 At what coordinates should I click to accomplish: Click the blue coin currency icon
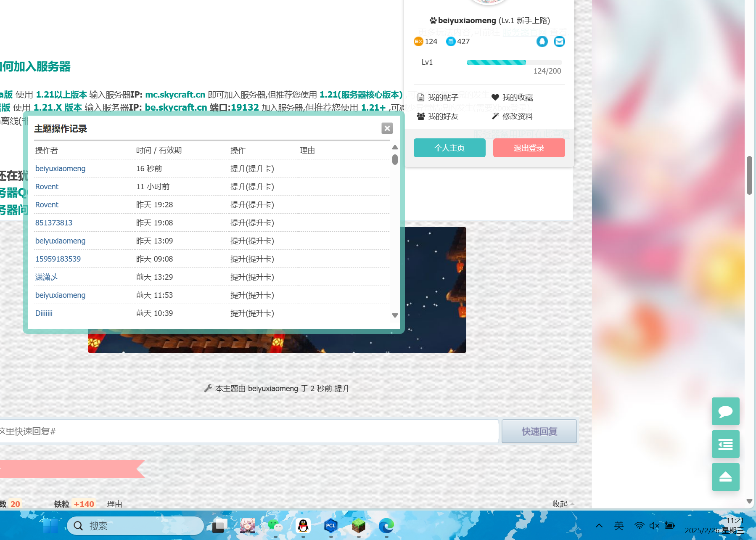pyautogui.click(x=451, y=41)
